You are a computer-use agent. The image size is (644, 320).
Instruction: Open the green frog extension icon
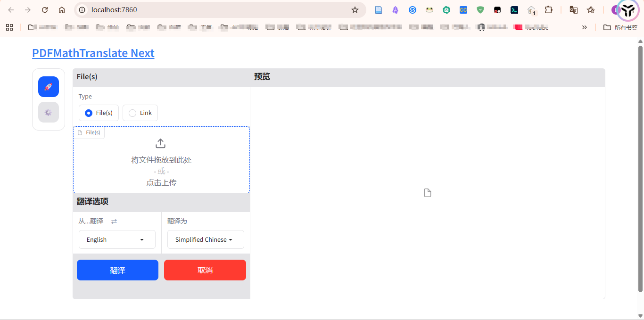coord(429,10)
